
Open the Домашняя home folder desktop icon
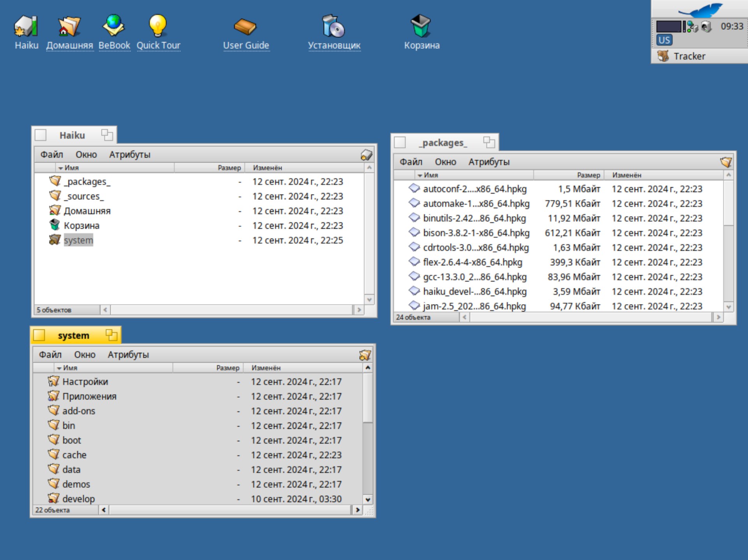pyautogui.click(x=69, y=26)
